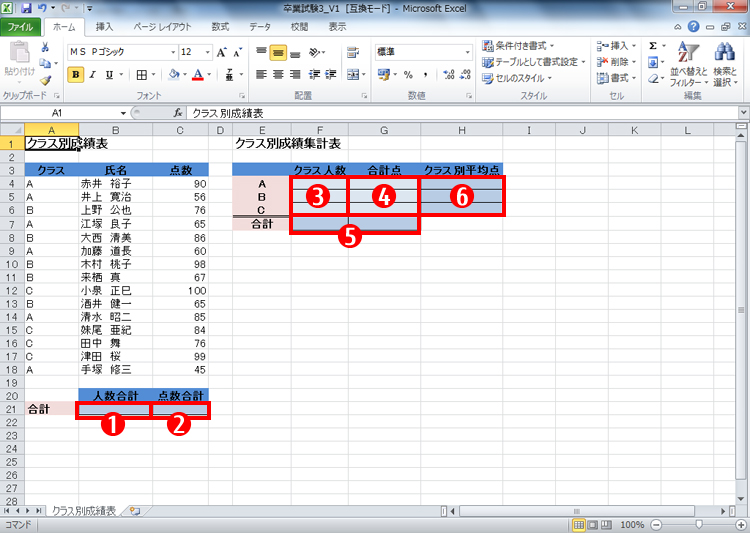The width and height of the screenshot is (750, 533).
Task: Click the Borders icon
Action: [x=142, y=75]
